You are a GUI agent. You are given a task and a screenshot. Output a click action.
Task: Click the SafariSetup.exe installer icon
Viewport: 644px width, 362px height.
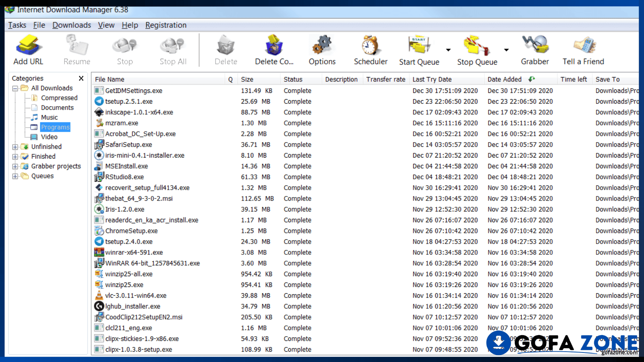[99, 144]
